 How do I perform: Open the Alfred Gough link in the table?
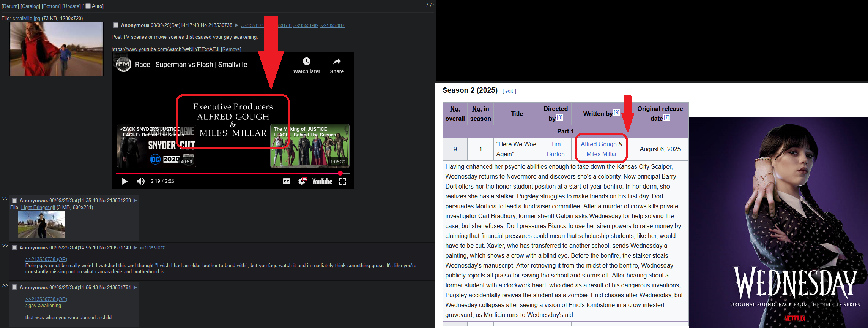click(599, 144)
